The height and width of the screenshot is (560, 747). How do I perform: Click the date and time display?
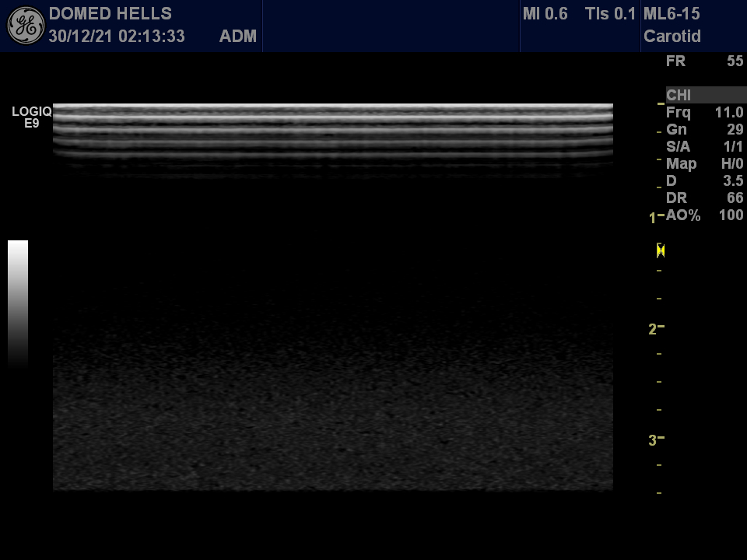tap(117, 37)
